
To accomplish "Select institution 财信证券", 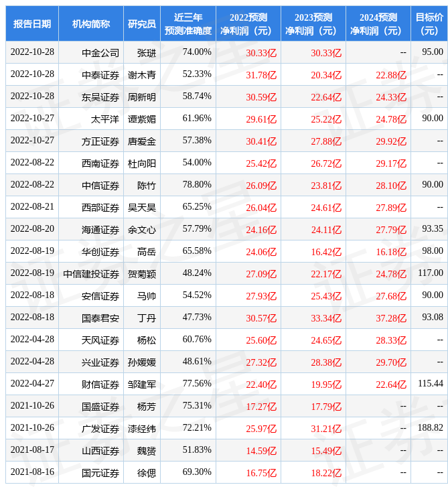I will pos(100,385).
